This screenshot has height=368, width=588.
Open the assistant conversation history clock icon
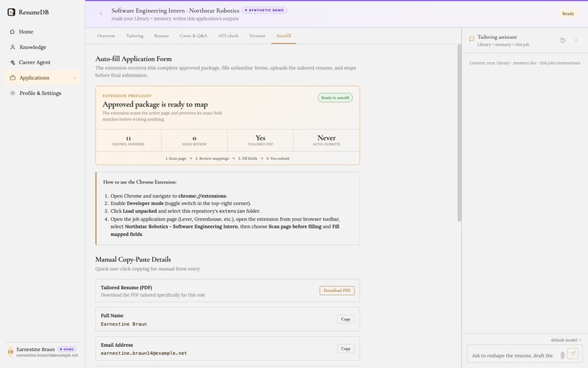[x=562, y=40]
